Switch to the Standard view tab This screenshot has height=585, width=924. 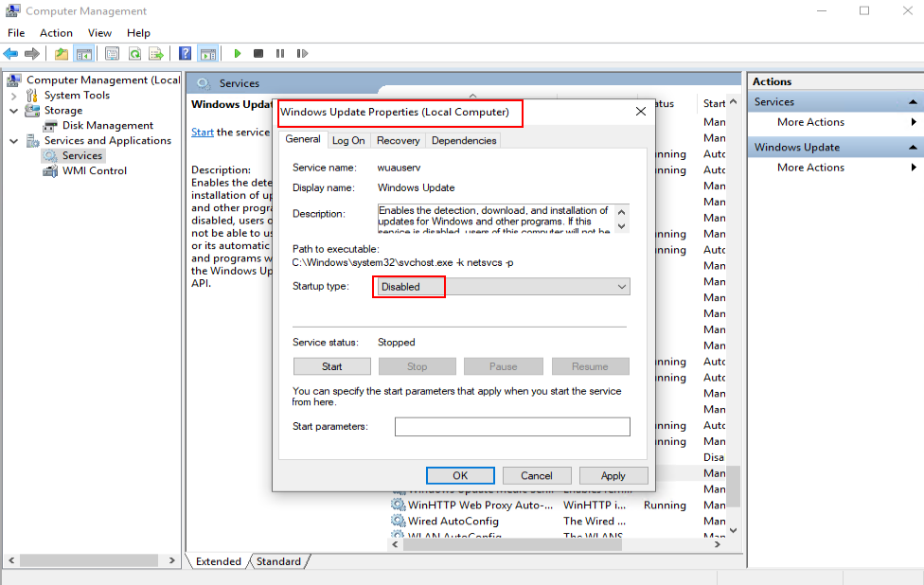(278, 561)
